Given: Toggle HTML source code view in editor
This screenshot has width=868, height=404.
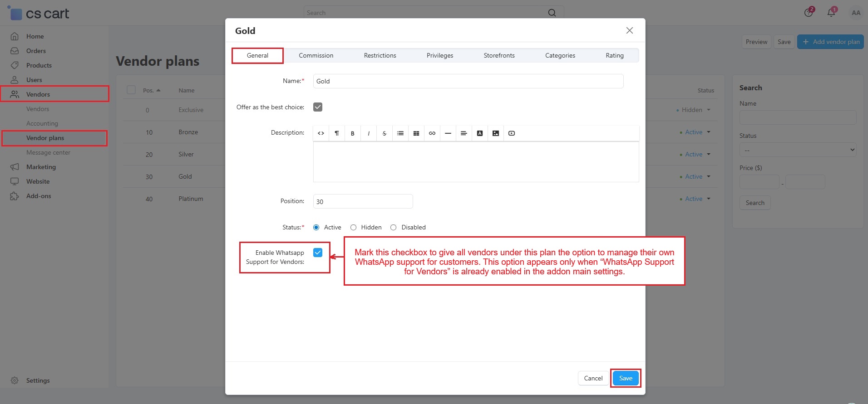Looking at the screenshot, I should click(x=321, y=133).
